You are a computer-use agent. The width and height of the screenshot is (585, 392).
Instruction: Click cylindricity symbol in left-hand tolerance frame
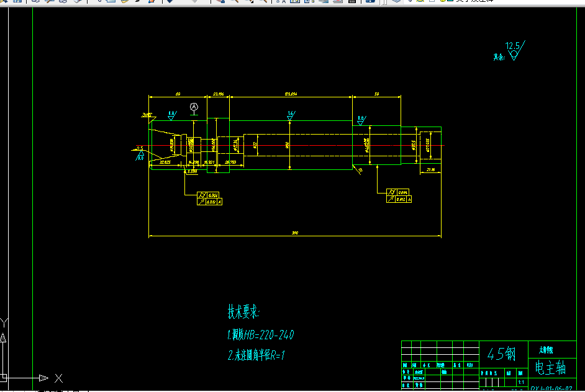click(x=202, y=195)
